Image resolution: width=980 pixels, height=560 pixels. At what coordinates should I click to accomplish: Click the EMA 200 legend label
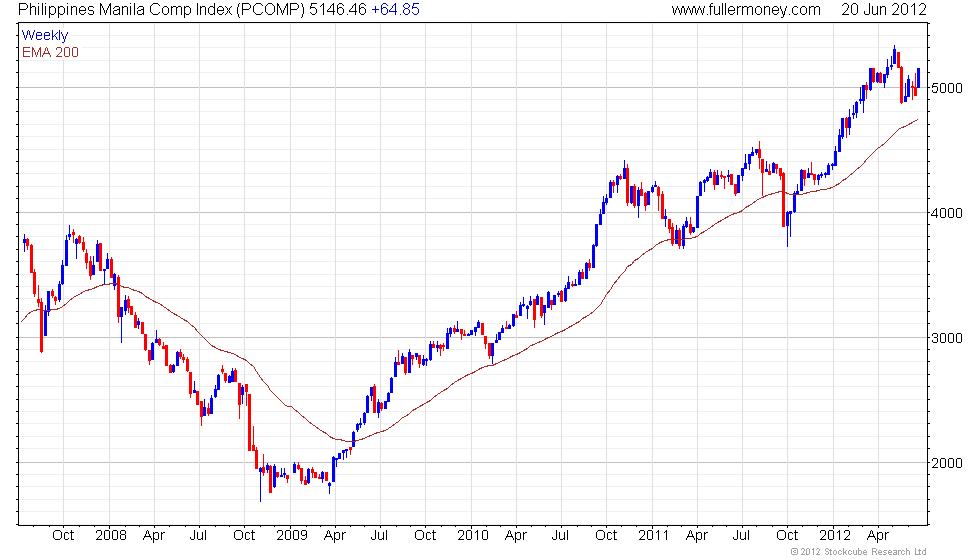51,52
